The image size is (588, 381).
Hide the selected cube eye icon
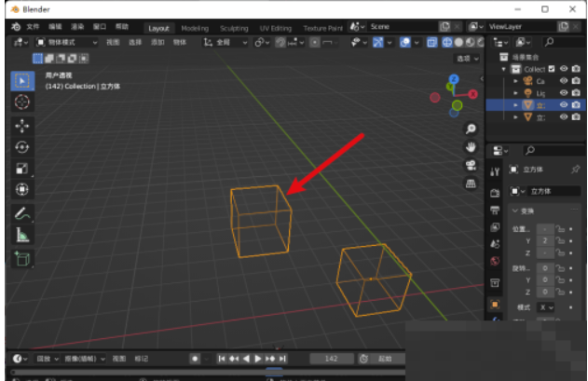[564, 105]
